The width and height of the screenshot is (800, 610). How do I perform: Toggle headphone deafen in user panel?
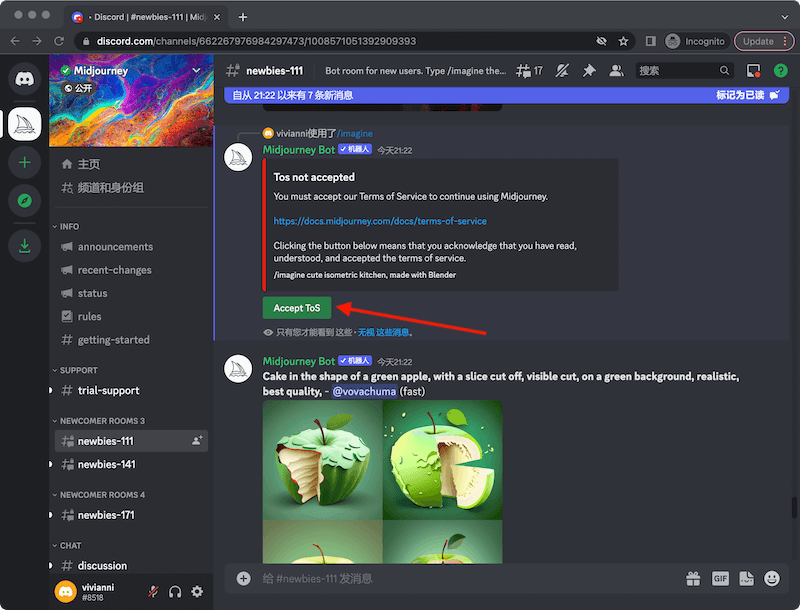[x=175, y=592]
